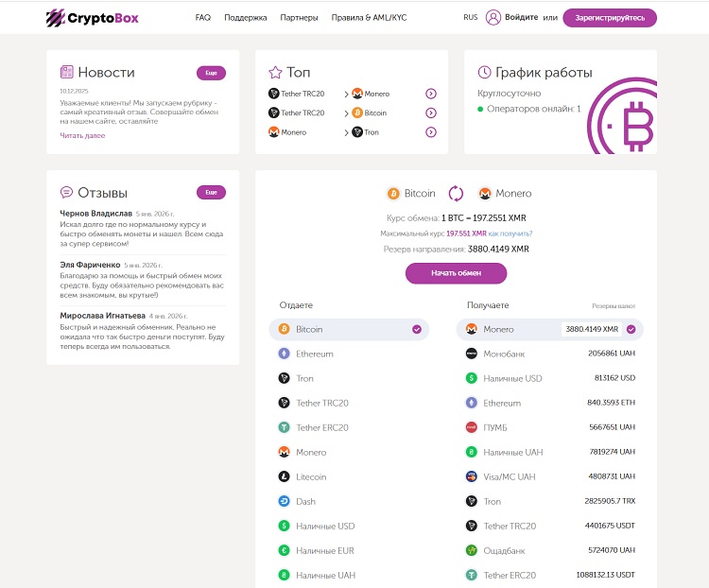709x588 pixels.
Task: Click the Отзывы speech bubble icon
Action: point(66,192)
